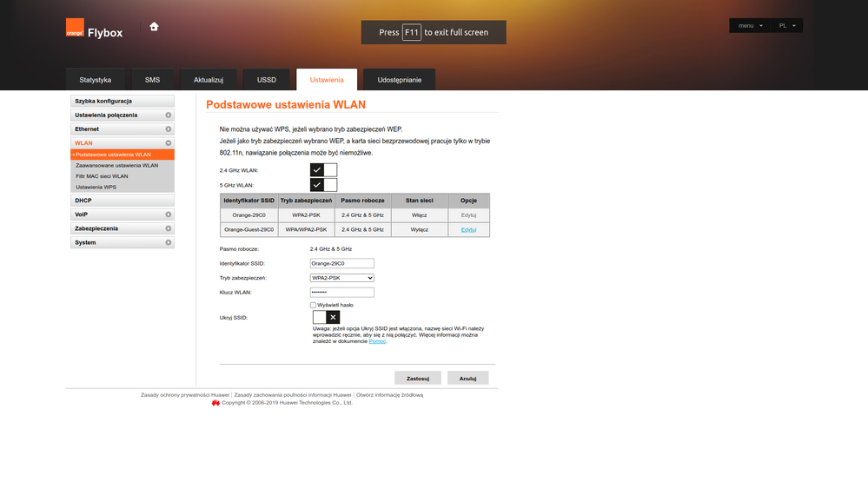Toggle the 2.4 GHz WLAN switch
This screenshot has height=488, width=868.
pyautogui.click(x=323, y=170)
